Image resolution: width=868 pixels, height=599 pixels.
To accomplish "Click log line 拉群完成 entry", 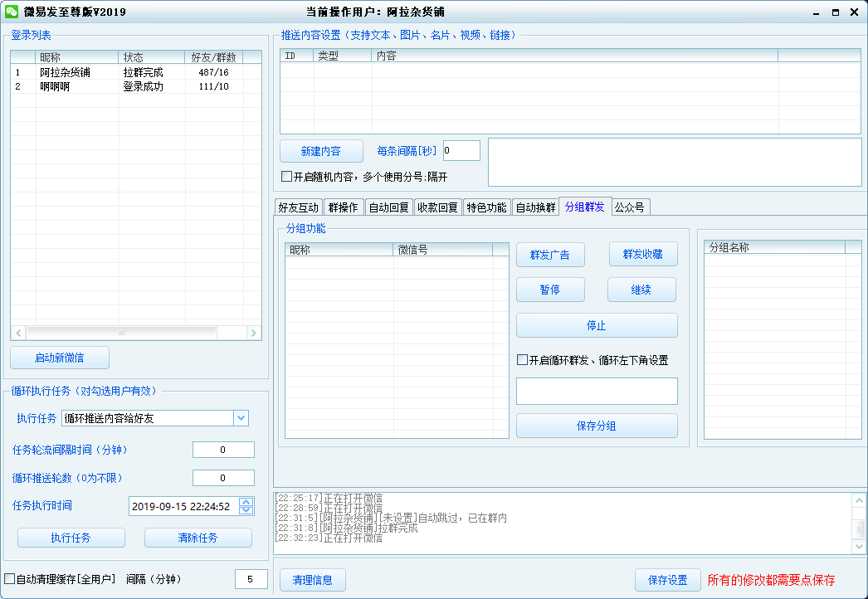I will [x=347, y=528].
